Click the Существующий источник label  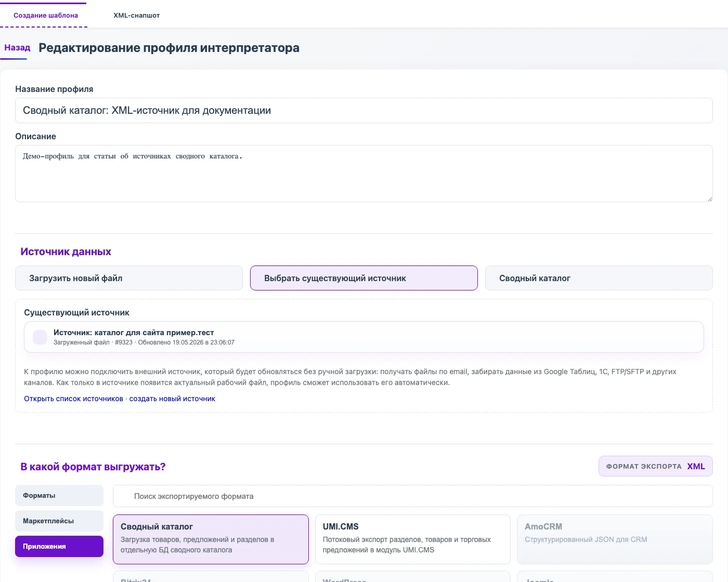point(76,313)
